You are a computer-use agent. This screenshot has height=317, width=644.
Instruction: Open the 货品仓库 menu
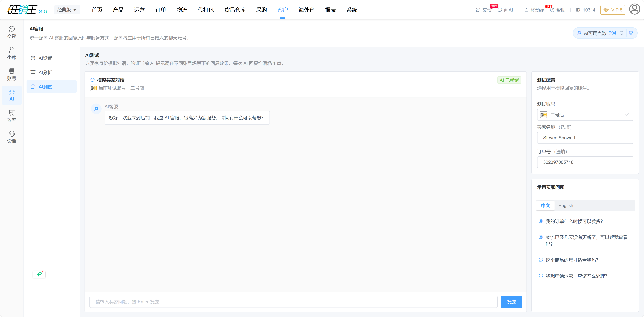235,10
